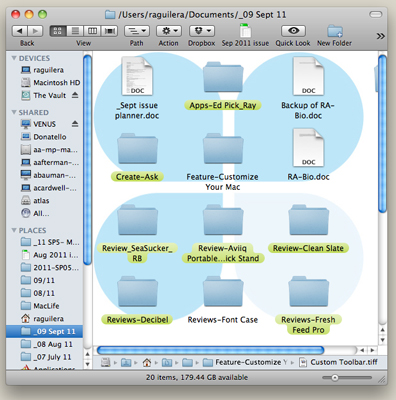Open Aug 2011 i... document in Places
Screen dimensions: 396x400
point(50,255)
